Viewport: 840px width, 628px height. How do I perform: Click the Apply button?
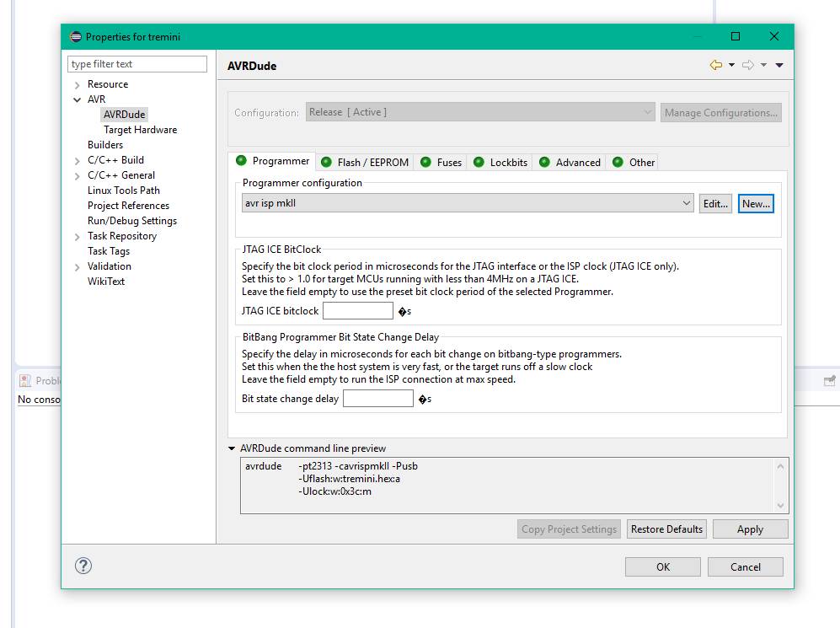tap(750, 529)
